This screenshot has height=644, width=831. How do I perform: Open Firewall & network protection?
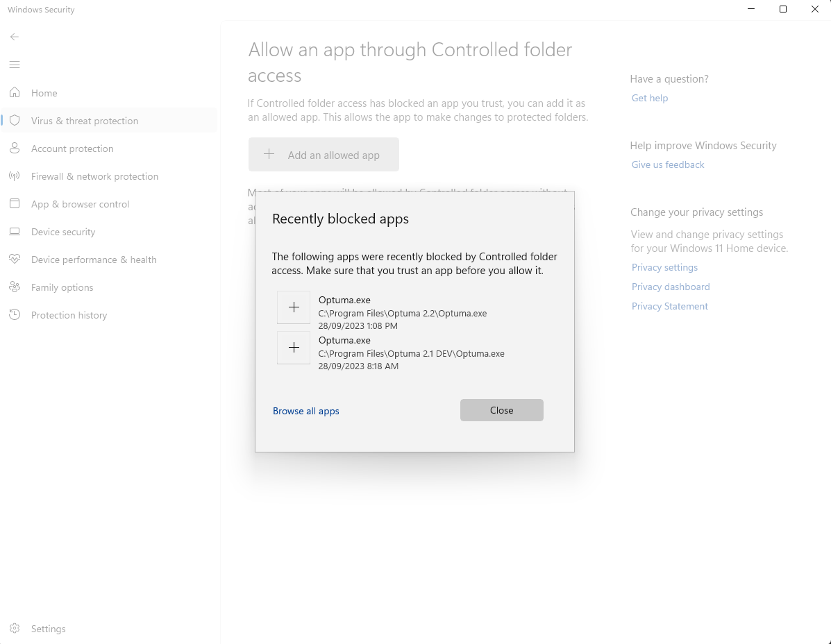[x=109, y=176]
